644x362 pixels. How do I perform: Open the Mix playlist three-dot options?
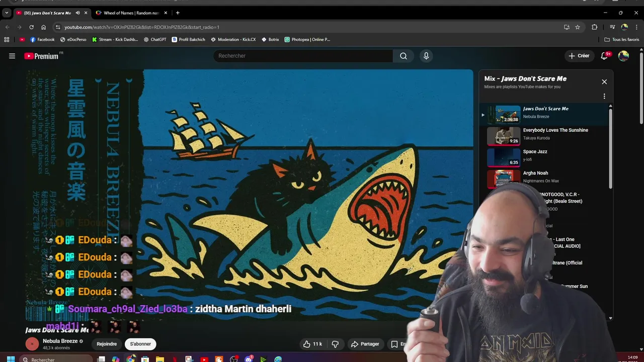click(x=604, y=96)
